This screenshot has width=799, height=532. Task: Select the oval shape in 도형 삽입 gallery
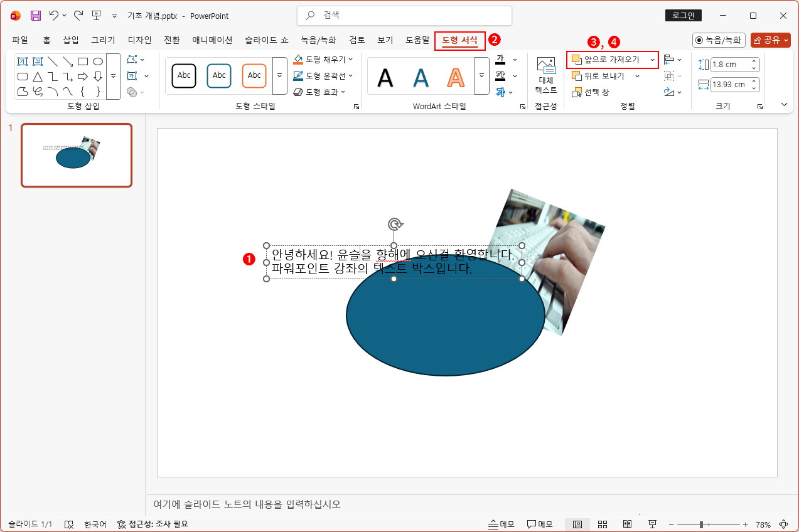point(97,61)
